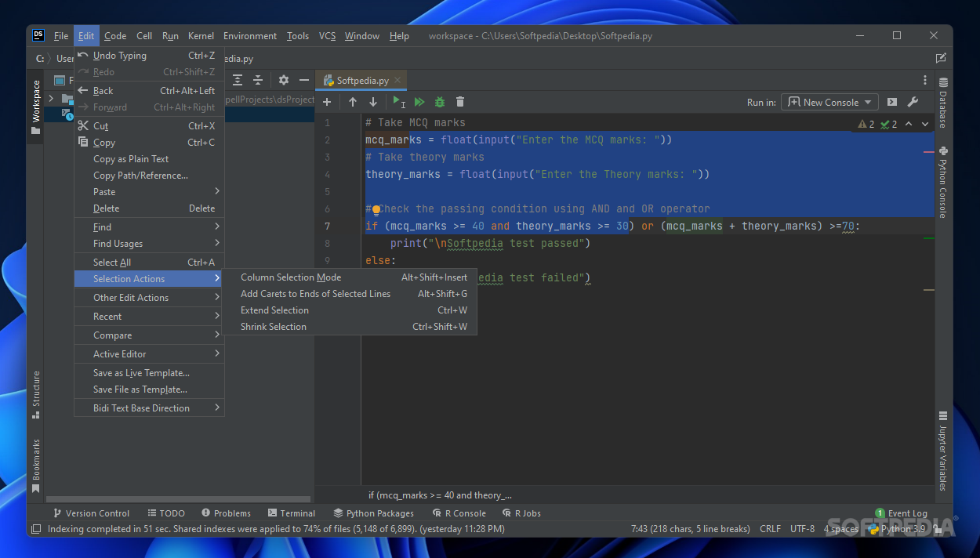
Task: Open the Bidi Text Base Direction submenu
Action: (149, 408)
